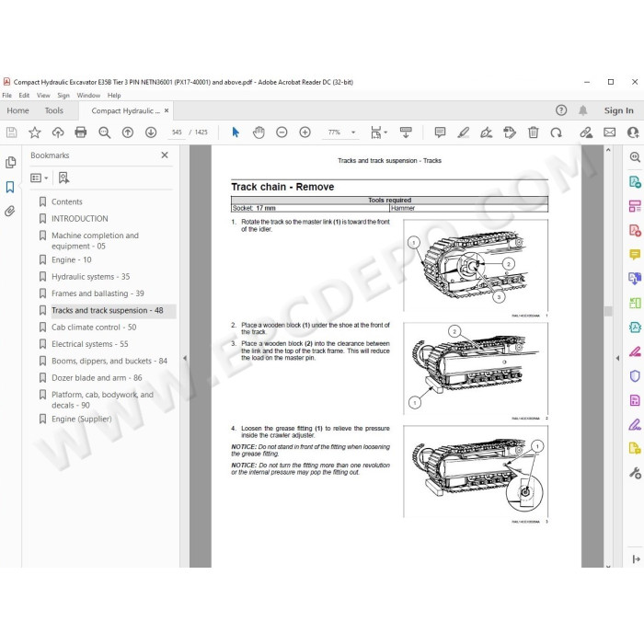This screenshot has width=644, height=644.
Task: Open bookmarks options dropdown
Action: pos(39,178)
